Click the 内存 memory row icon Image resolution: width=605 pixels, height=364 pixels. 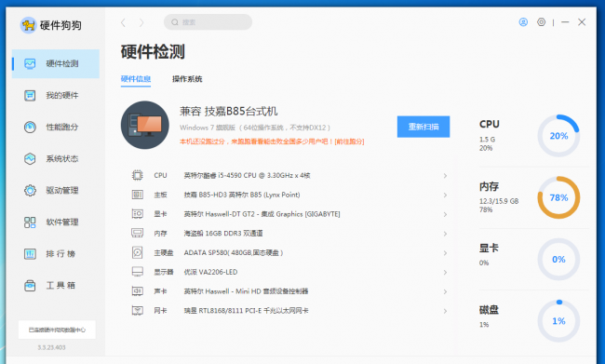(x=138, y=233)
